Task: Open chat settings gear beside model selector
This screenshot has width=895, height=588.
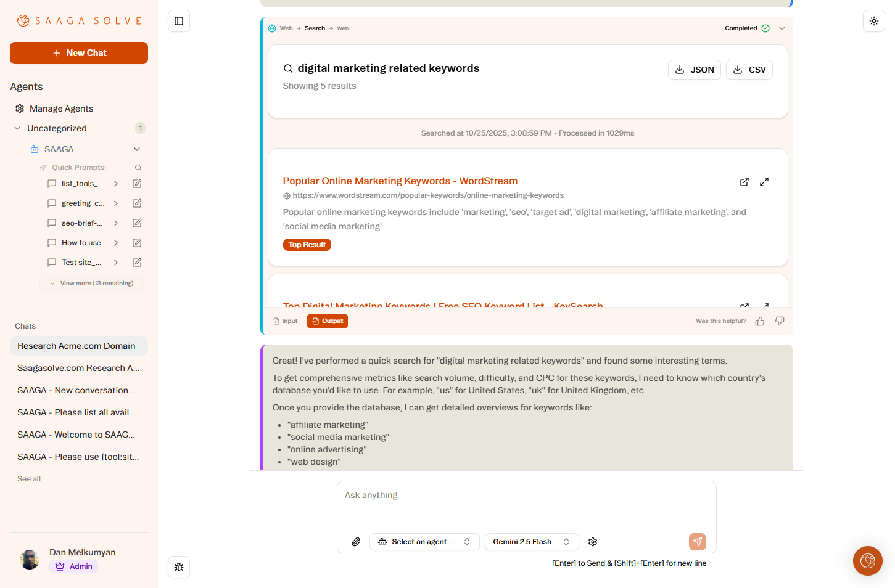Action: 593,541
